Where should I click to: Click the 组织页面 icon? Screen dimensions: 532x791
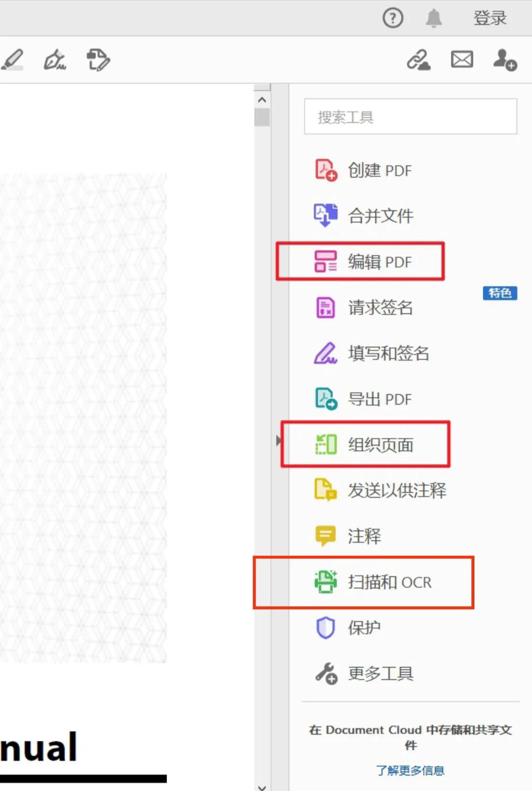(326, 444)
